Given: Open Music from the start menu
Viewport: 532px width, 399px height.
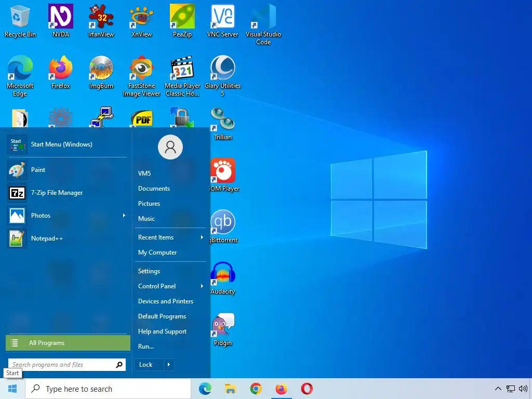Looking at the screenshot, I should pyautogui.click(x=146, y=219).
